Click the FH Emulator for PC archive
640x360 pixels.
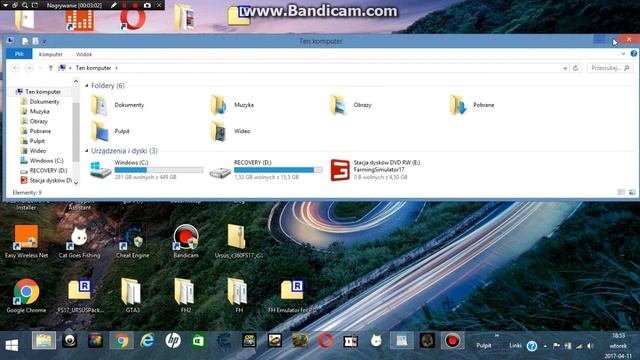tap(292, 296)
